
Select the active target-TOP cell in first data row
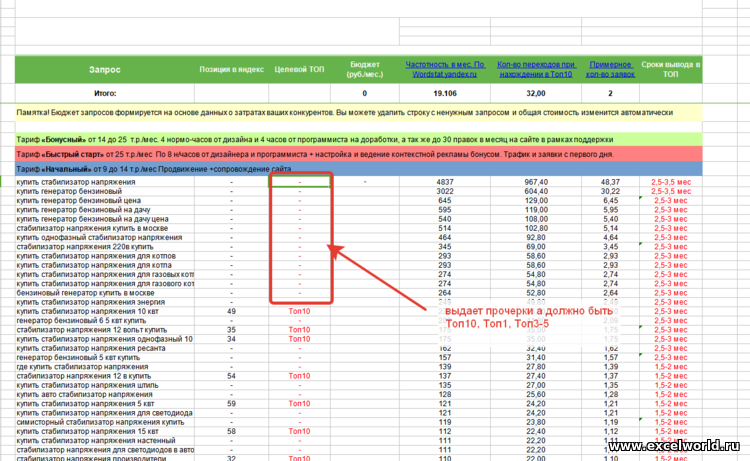(299, 182)
